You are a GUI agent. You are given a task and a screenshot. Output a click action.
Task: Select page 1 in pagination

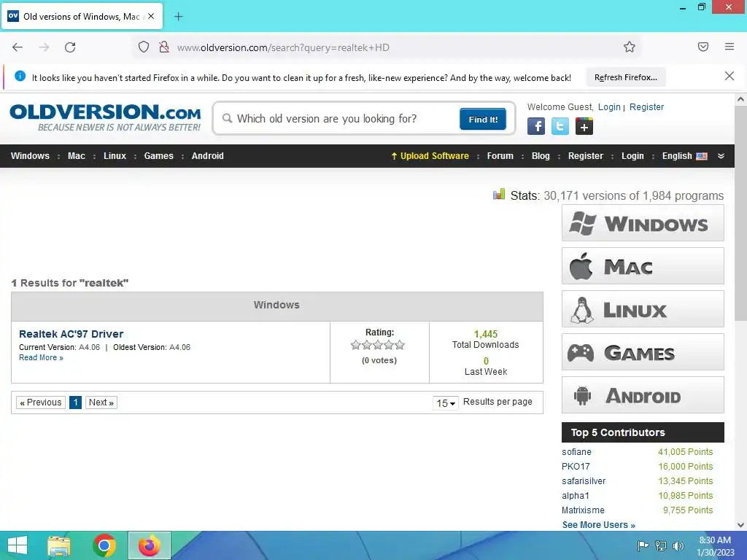coord(75,402)
